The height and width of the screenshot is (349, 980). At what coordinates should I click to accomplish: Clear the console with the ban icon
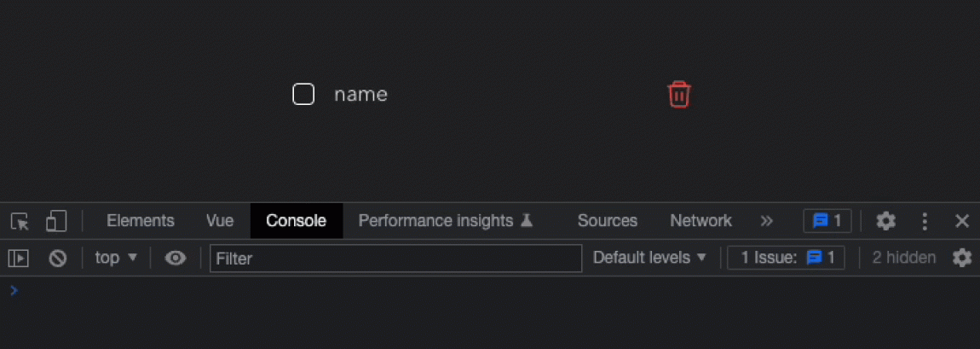tap(58, 258)
